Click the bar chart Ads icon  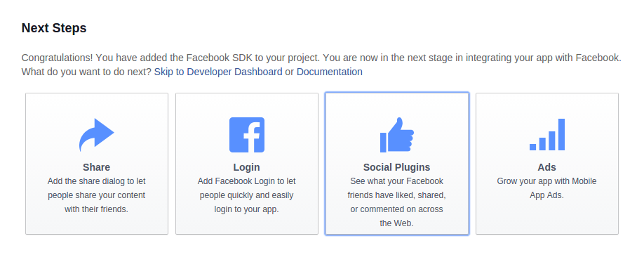[547, 134]
